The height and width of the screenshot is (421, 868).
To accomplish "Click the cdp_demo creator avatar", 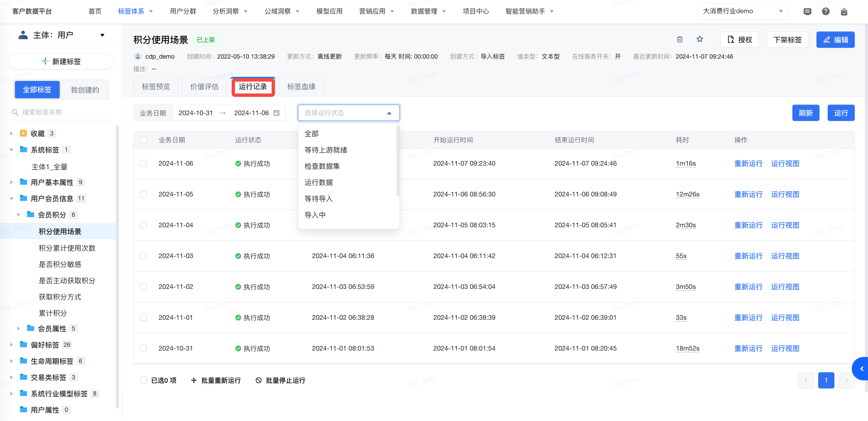I will pyautogui.click(x=138, y=56).
